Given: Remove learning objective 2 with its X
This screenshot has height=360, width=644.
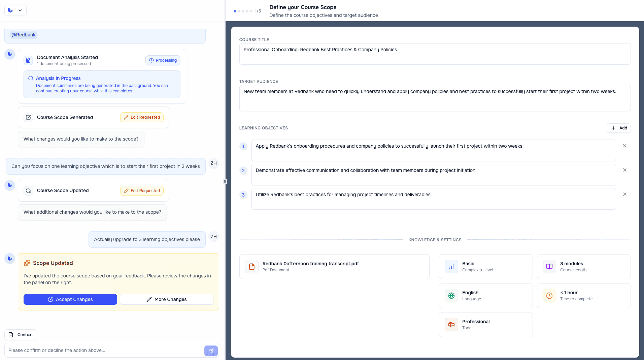Looking at the screenshot, I should [x=625, y=170].
